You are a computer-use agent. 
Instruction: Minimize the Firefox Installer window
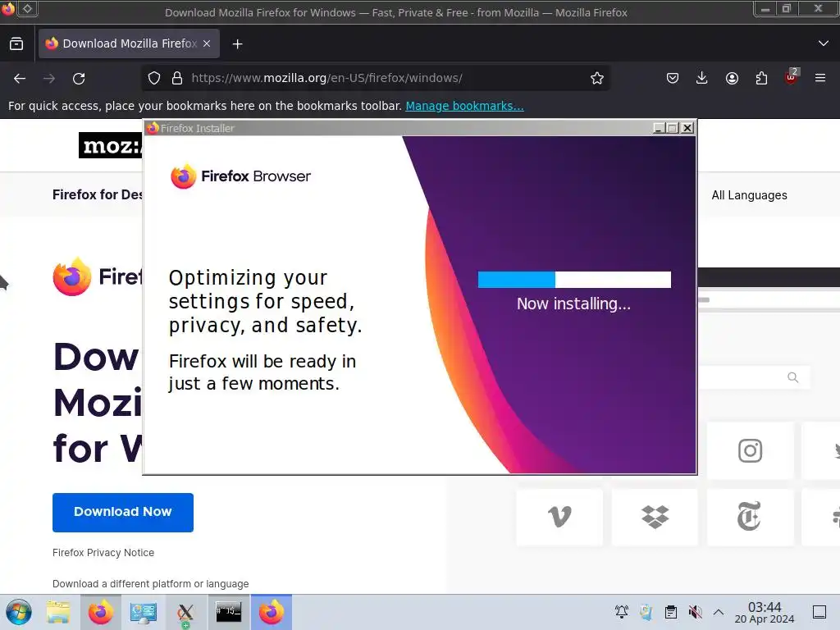(659, 128)
